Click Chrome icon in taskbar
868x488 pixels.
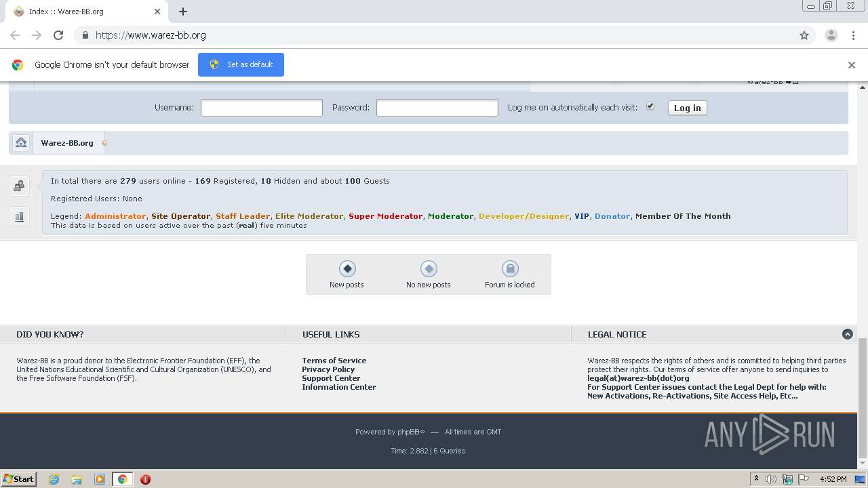[x=123, y=479]
